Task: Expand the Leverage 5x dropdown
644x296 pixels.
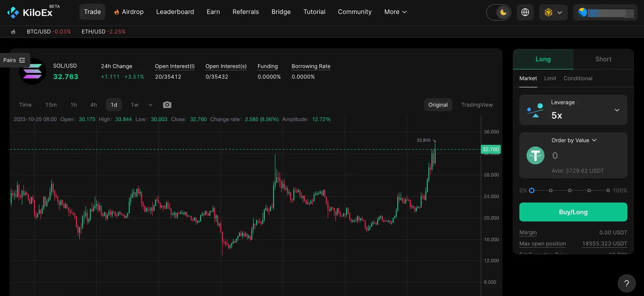Action: tap(616, 110)
